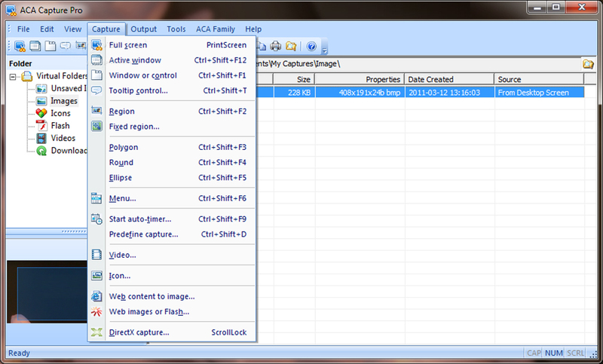
Task: Close the open Capture menu via its title
Action: point(106,29)
